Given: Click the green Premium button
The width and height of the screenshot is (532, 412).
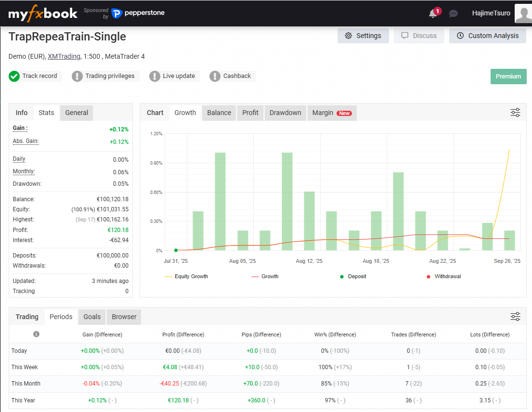Looking at the screenshot, I should point(508,77).
